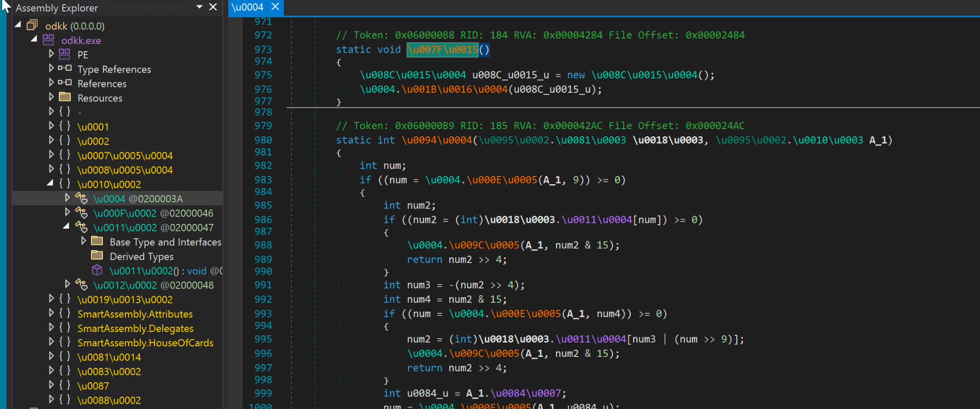This screenshot has height=409, width=980.
Task: Click SmartAssembly.Delegates namespace icon
Action: coord(65,328)
